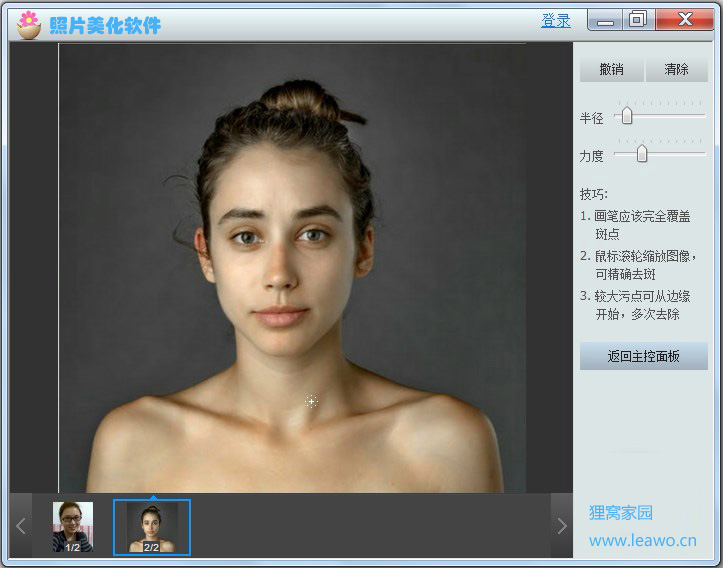723x568 pixels.
Task: Minimize the 照片美化软件 window
Action: coord(605,20)
